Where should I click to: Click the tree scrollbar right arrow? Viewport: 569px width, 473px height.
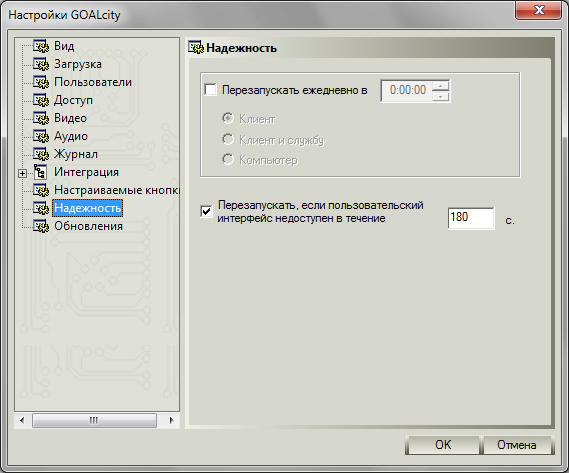coord(172,420)
